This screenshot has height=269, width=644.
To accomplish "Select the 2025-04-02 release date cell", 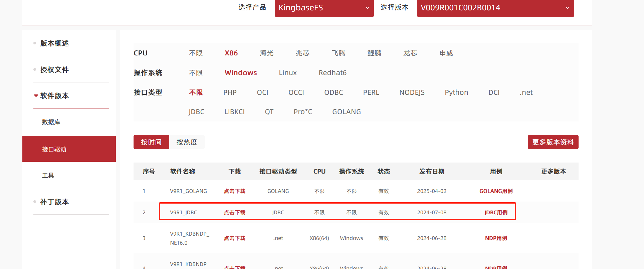I will tap(432, 191).
